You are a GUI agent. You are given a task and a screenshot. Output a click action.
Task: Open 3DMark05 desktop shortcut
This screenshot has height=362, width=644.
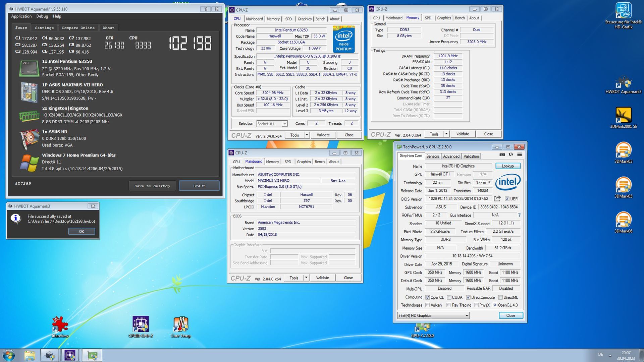[x=623, y=188]
